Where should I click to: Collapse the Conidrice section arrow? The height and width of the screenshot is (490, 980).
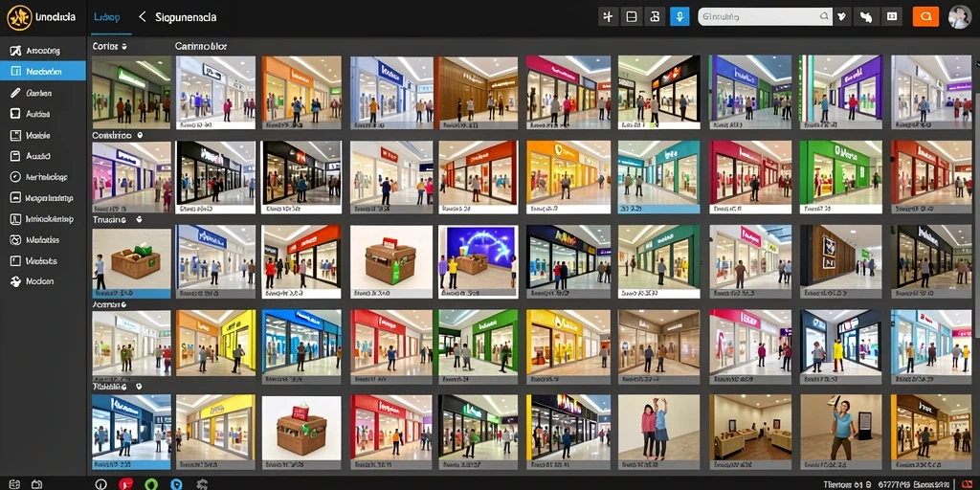click(x=140, y=135)
